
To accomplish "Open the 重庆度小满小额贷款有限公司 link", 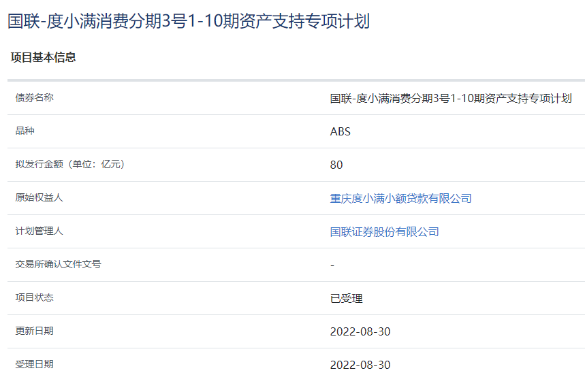I will (400, 199).
